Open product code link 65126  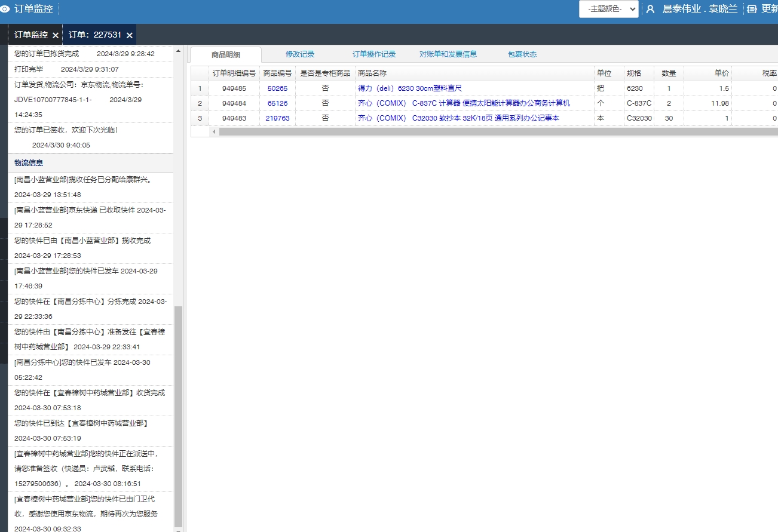[277, 103]
